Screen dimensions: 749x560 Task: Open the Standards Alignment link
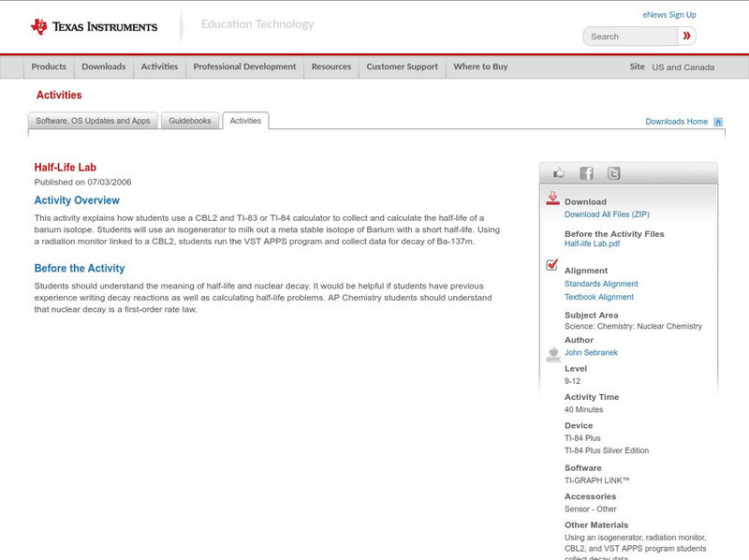601,284
